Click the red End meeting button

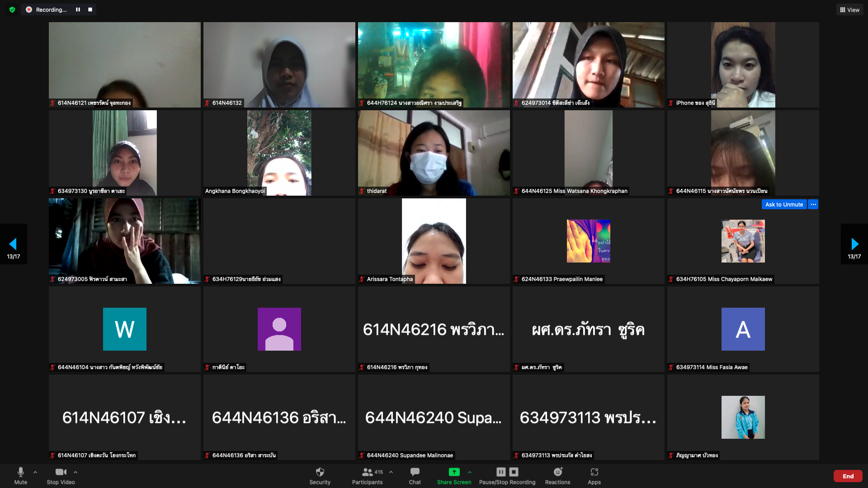pyautogui.click(x=848, y=476)
